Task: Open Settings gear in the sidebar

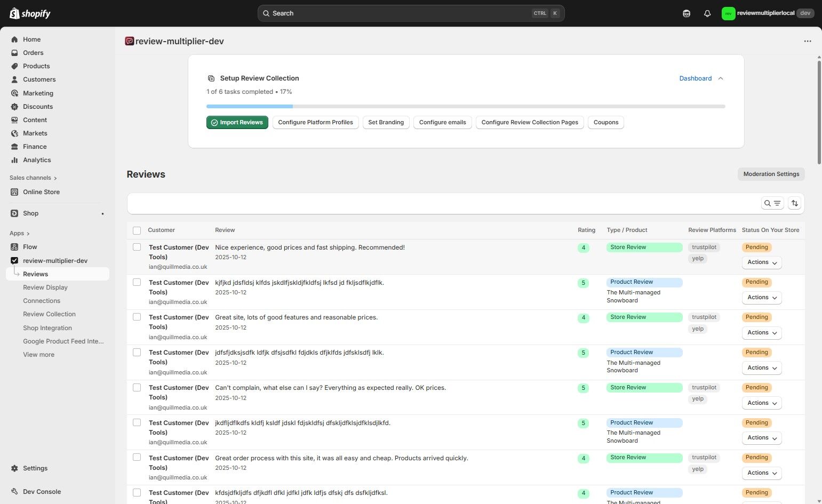Action: tap(14, 468)
